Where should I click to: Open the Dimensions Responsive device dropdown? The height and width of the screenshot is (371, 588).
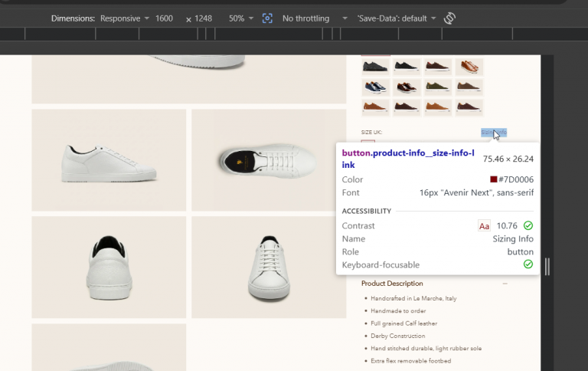(125, 18)
